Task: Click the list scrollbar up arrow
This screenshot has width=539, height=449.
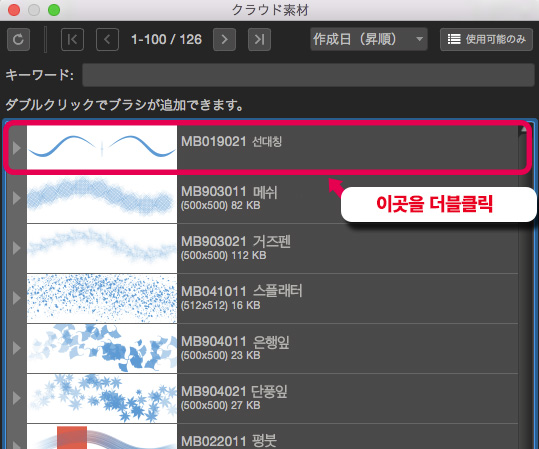Action: (x=524, y=130)
